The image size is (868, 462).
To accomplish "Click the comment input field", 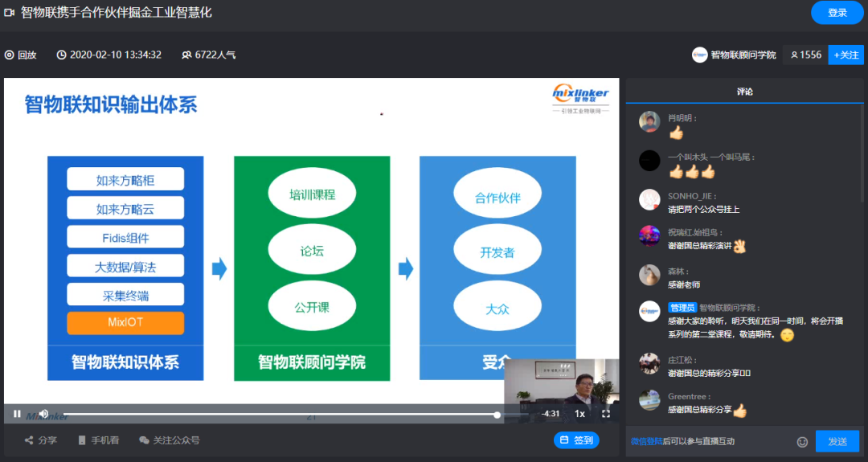I will pyautogui.click(x=710, y=442).
